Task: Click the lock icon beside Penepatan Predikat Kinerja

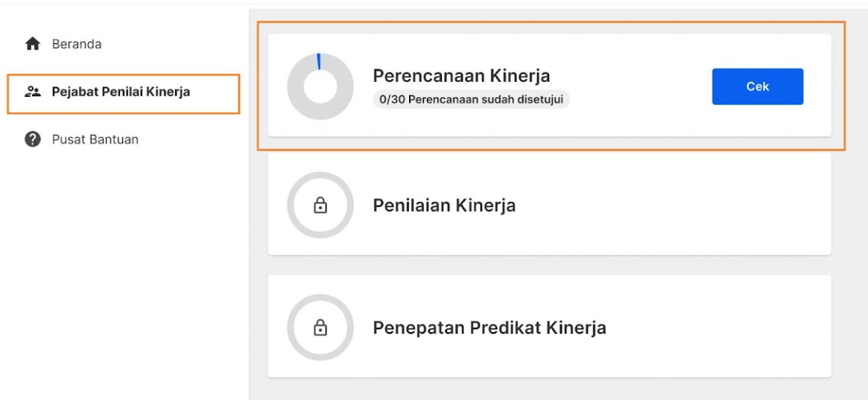Action: coord(320,328)
